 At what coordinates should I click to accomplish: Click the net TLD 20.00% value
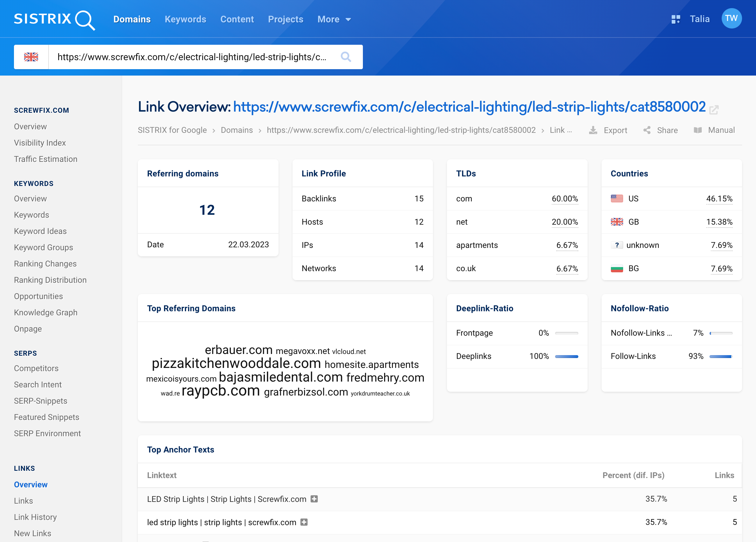[x=565, y=222]
